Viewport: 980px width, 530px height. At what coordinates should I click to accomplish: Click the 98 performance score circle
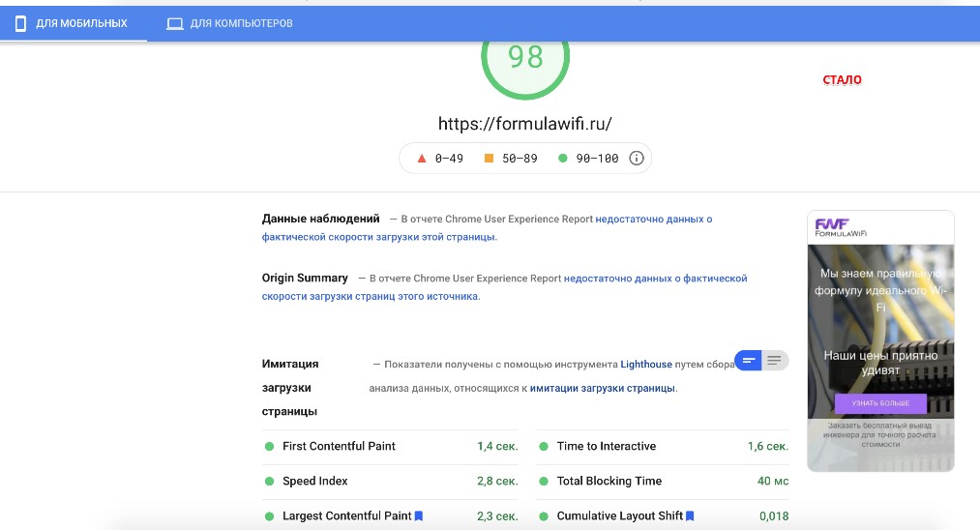coord(525,65)
